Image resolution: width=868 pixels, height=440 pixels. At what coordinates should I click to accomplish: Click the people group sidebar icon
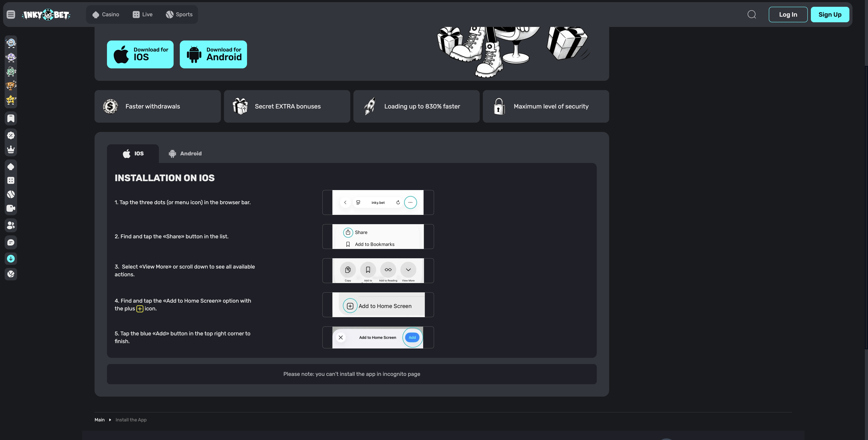coord(11,225)
